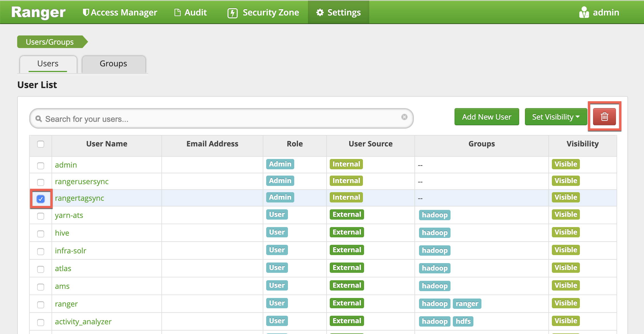Open the Settings menu
Image resolution: width=644 pixels, height=334 pixels.
[x=338, y=12]
